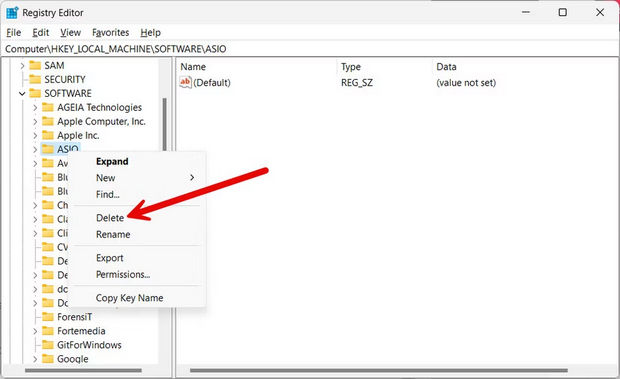Click the Registry Editor app icon in title bar
The height and width of the screenshot is (379, 620).
12,13
